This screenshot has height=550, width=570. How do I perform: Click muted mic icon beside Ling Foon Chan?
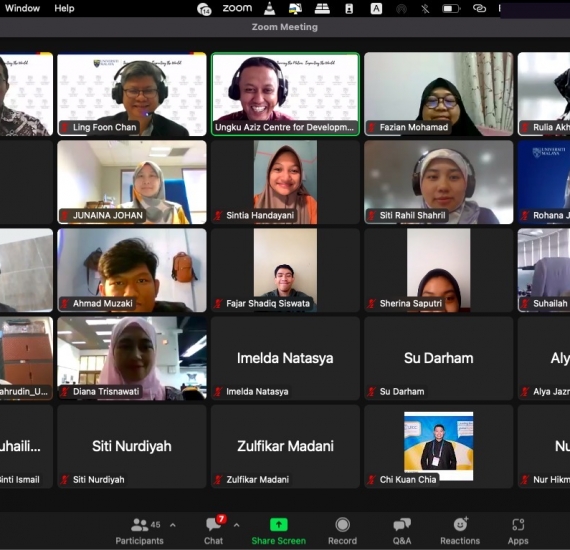coord(65,128)
